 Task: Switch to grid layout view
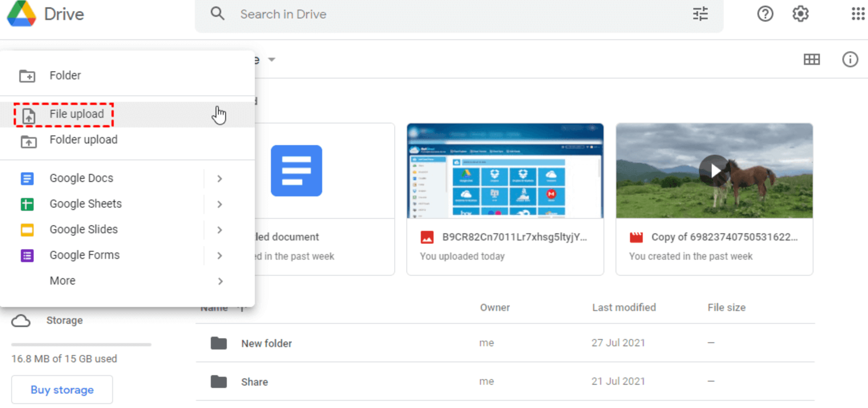[x=811, y=60]
